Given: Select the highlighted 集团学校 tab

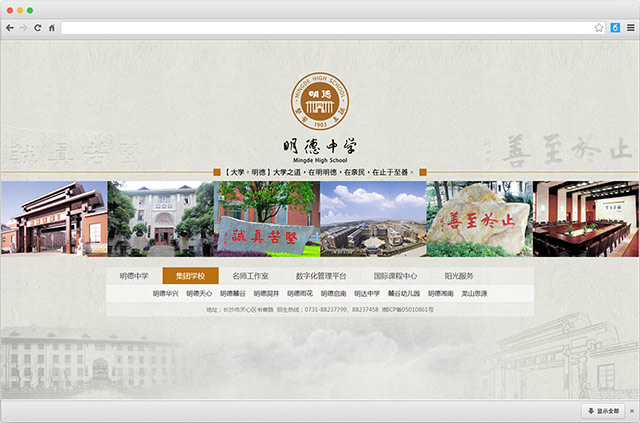Looking at the screenshot, I should tap(190, 276).
